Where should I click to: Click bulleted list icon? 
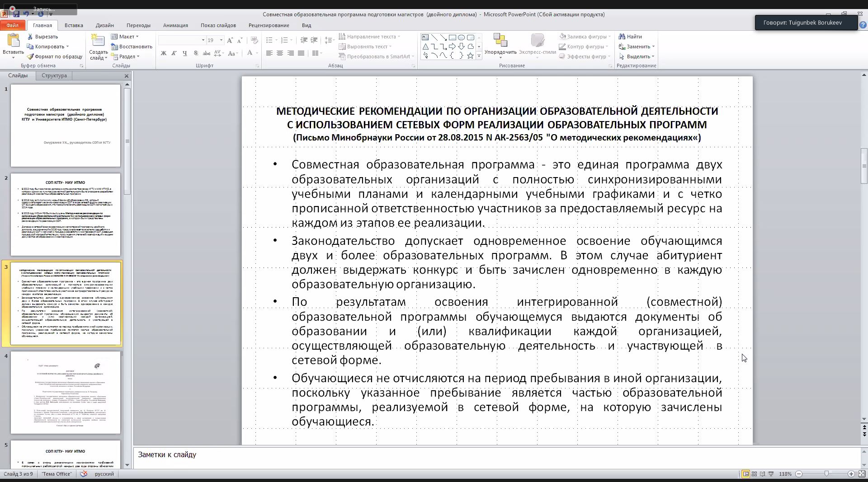coord(269,40)
